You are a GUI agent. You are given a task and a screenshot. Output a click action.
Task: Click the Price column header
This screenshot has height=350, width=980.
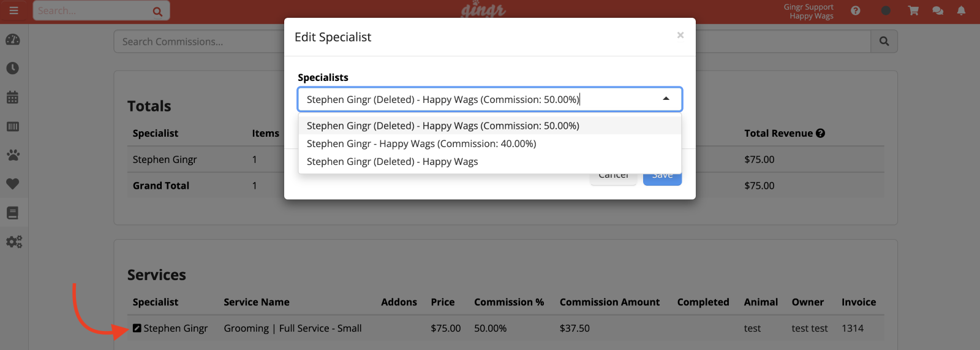coord(443,302)
